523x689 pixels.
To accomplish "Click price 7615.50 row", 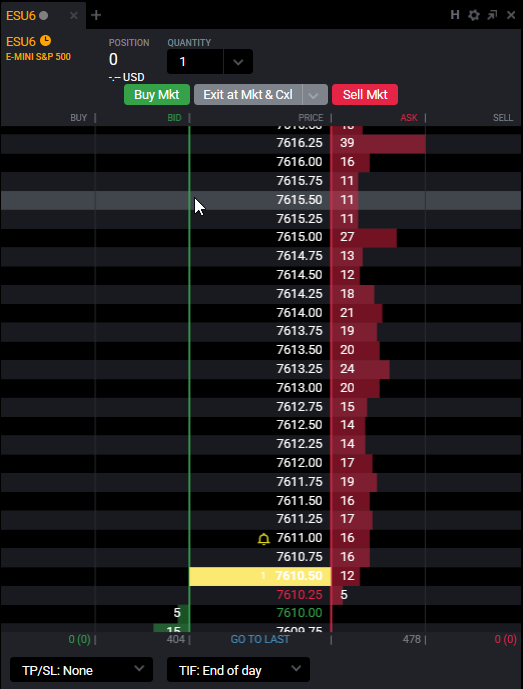I will 261,200.
